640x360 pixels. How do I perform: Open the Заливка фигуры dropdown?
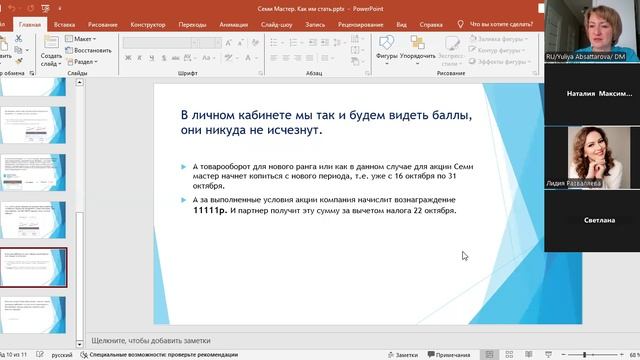(498, 39)
